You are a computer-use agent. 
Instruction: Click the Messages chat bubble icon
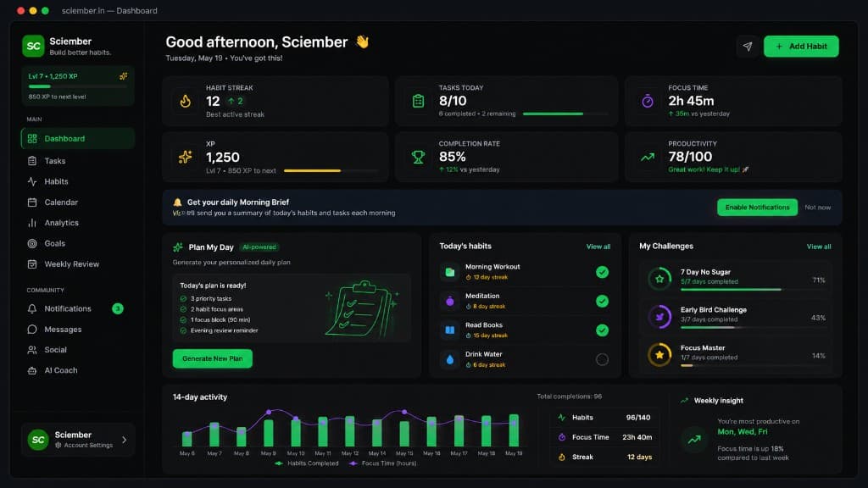[32, 330]
